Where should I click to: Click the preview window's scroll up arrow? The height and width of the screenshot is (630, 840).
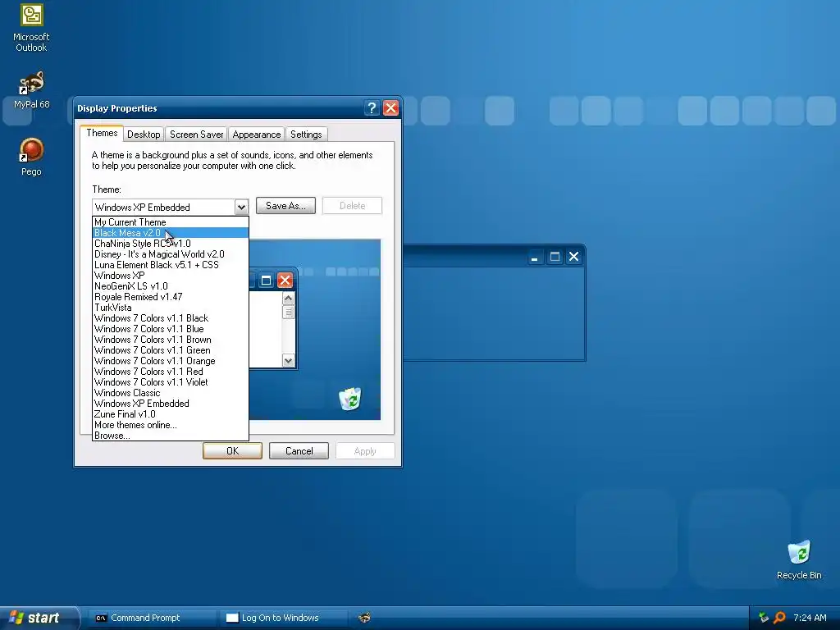pyautogui.click(x=288, y=299)
